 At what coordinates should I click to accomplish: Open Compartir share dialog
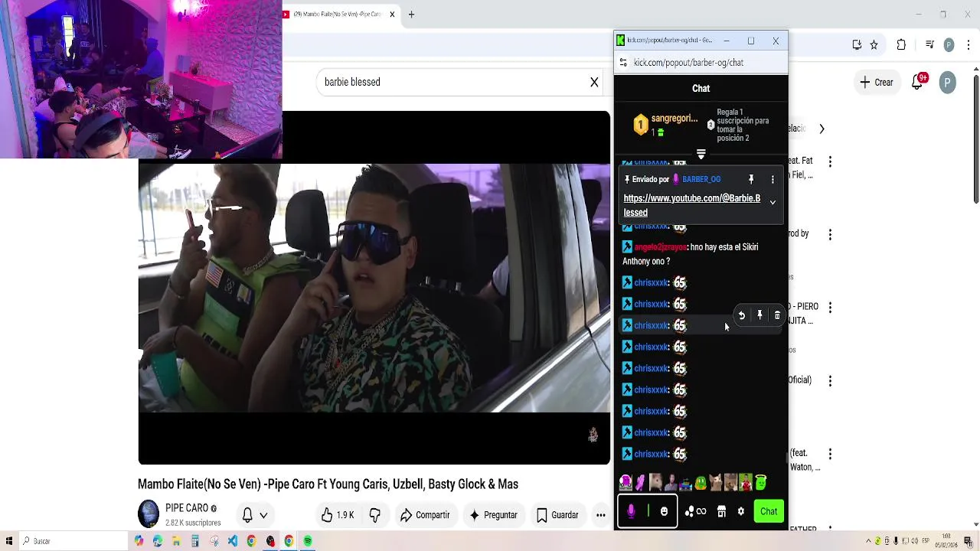point(425,515)
